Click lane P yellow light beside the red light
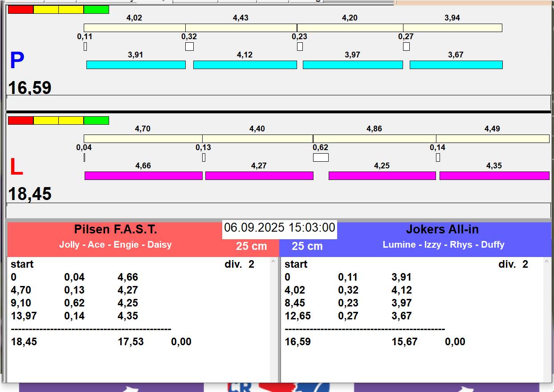The width and height of the screenshot is (554, 392). tap(46, 9)
